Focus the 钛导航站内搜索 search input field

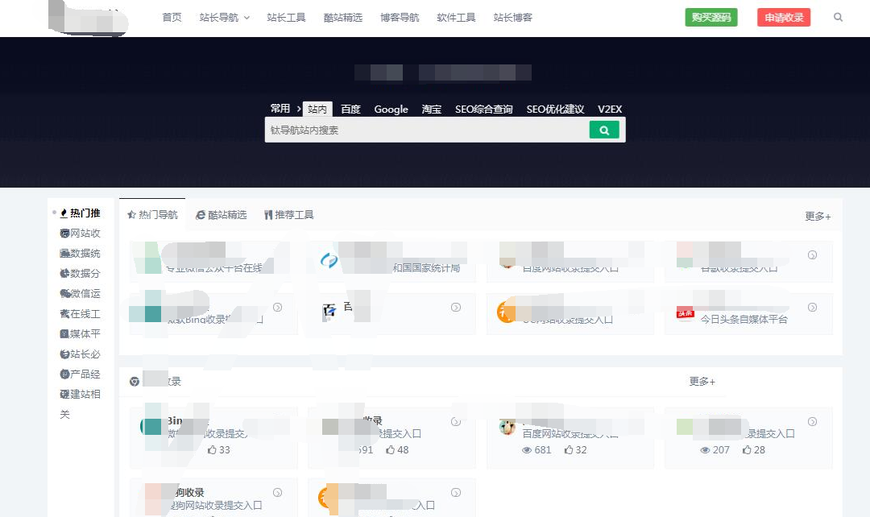tap(425, 130)
